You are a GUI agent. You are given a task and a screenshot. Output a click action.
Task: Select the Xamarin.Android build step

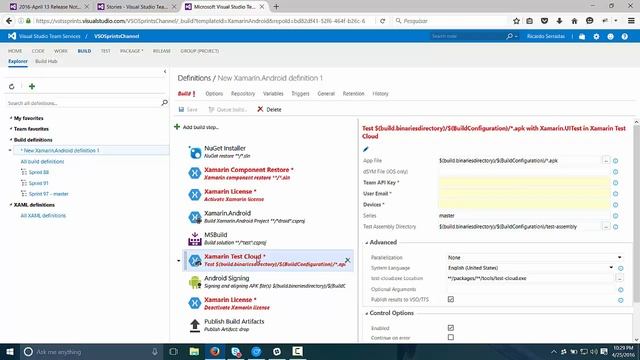pyautogui.click(x=267, y=217)
